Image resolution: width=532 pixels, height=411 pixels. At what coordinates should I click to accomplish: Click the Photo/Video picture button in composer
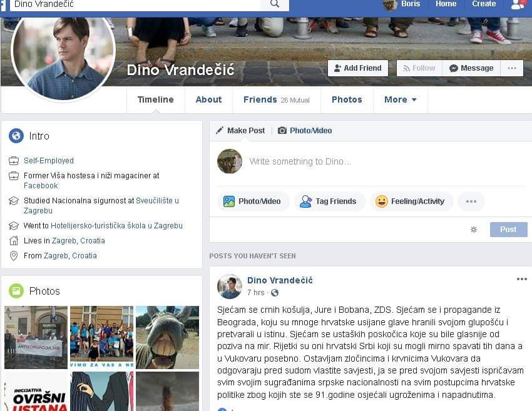pyautogui.click(x=252, y=201)
